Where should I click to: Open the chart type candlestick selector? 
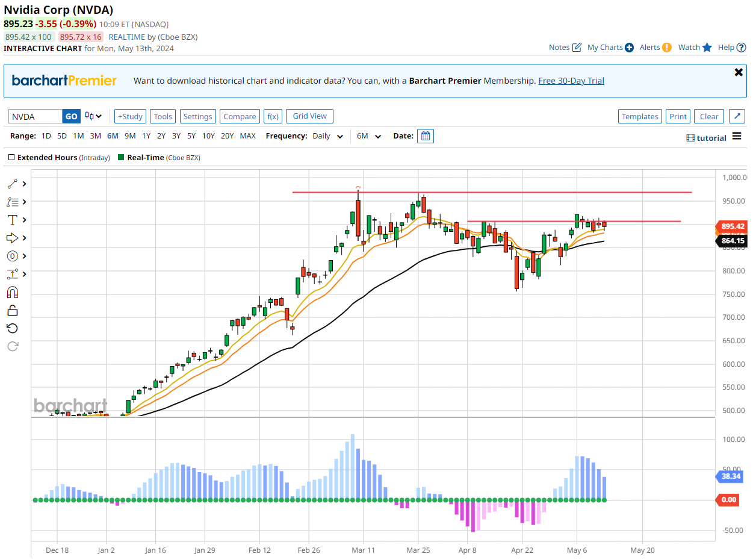[x=93, y=116]
